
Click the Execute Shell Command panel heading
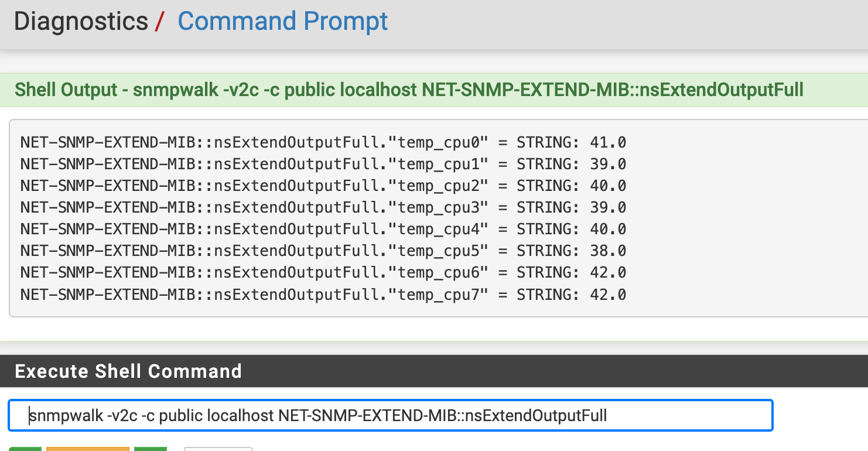click(x=128, y=371)
